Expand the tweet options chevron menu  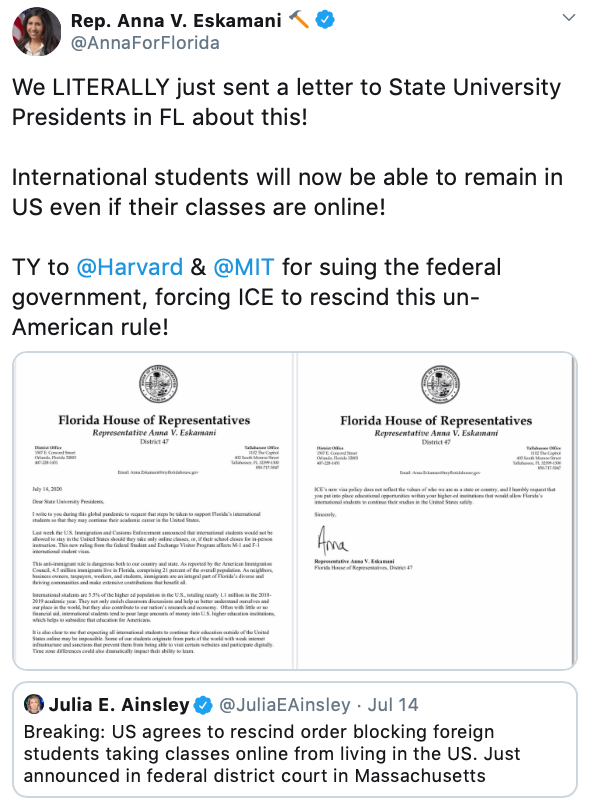568,18
